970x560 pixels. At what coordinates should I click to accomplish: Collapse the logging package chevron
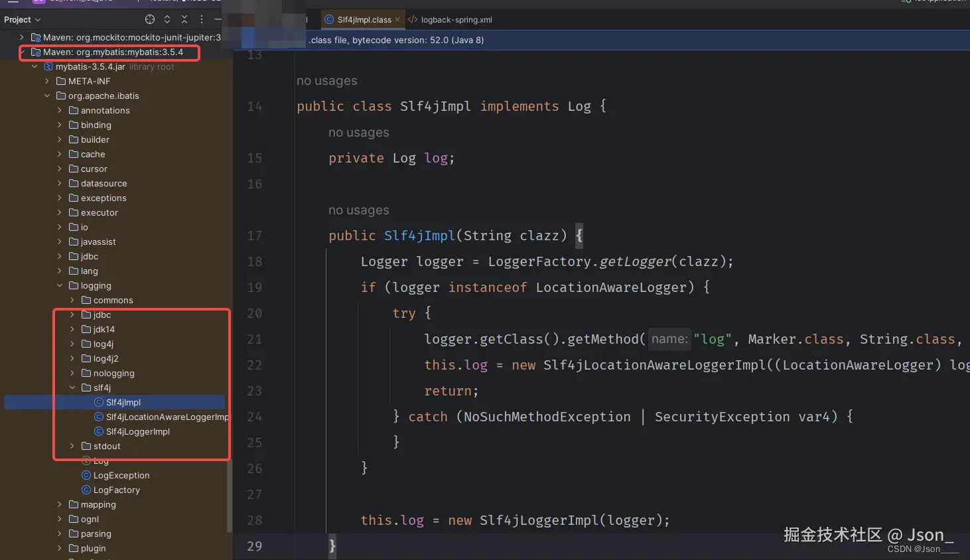point(60,285)
